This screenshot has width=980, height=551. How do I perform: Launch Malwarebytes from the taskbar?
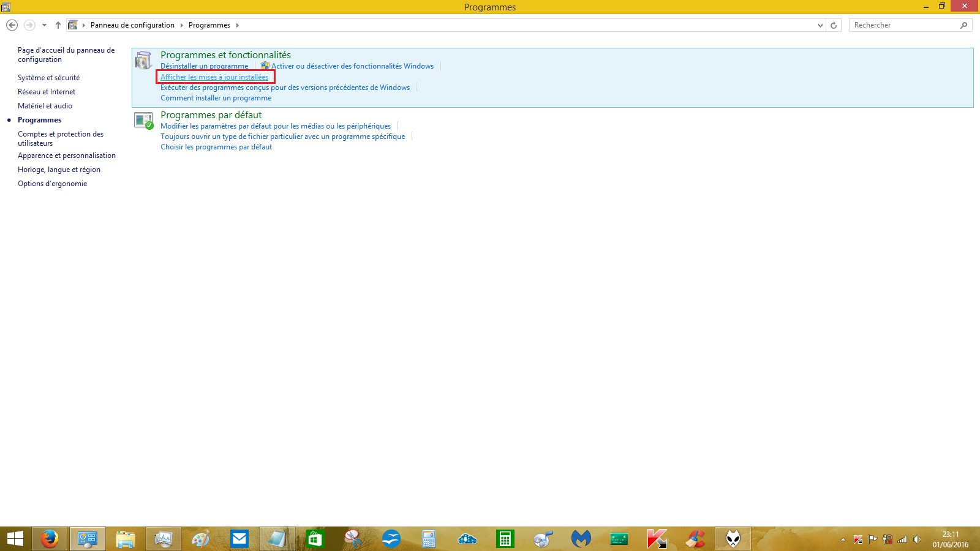581,539
